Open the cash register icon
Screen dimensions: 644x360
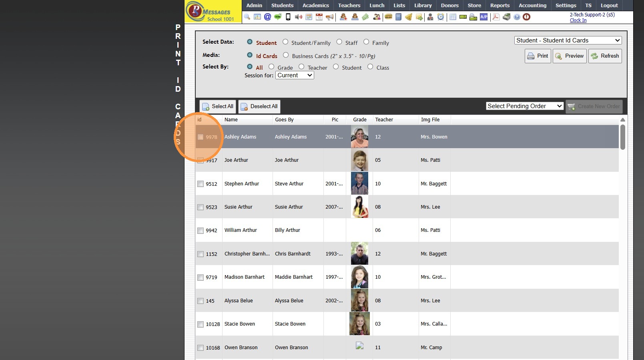[506, 17]
